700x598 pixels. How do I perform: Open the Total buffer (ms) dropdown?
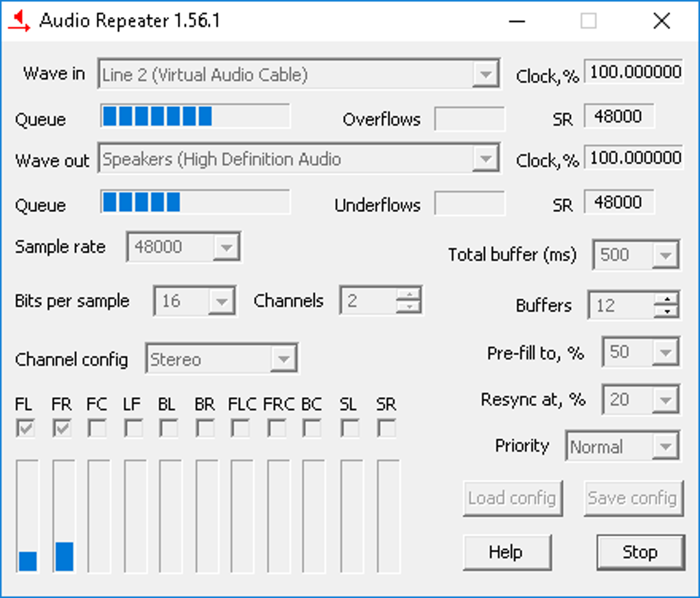[666, 255]
